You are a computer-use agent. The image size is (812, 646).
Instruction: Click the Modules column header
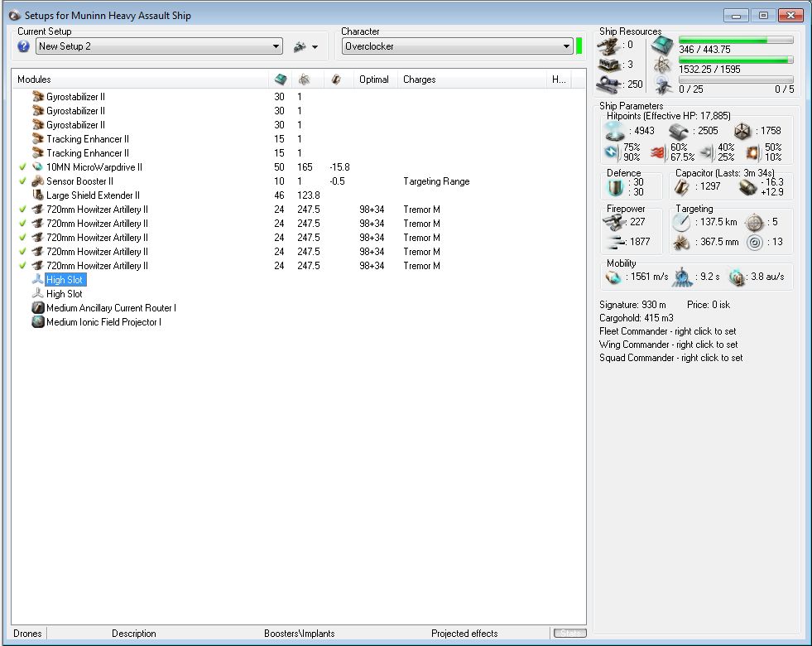[34, 80]
